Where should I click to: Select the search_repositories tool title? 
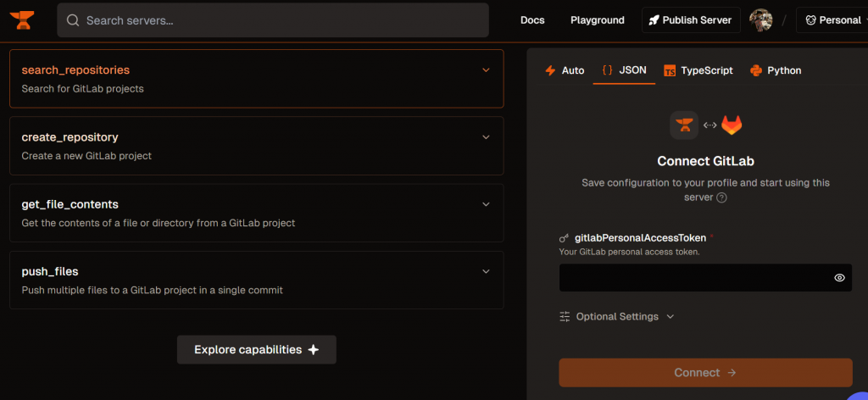click(75, 70)
